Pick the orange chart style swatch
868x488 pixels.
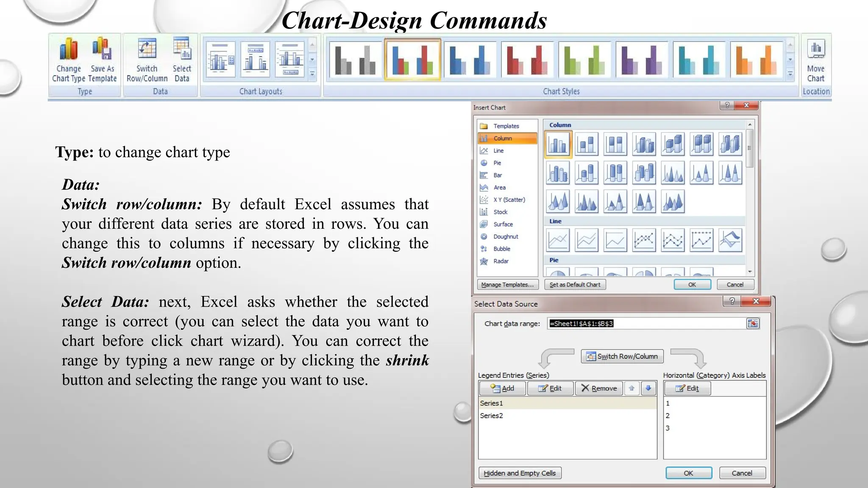click(756, 59)
